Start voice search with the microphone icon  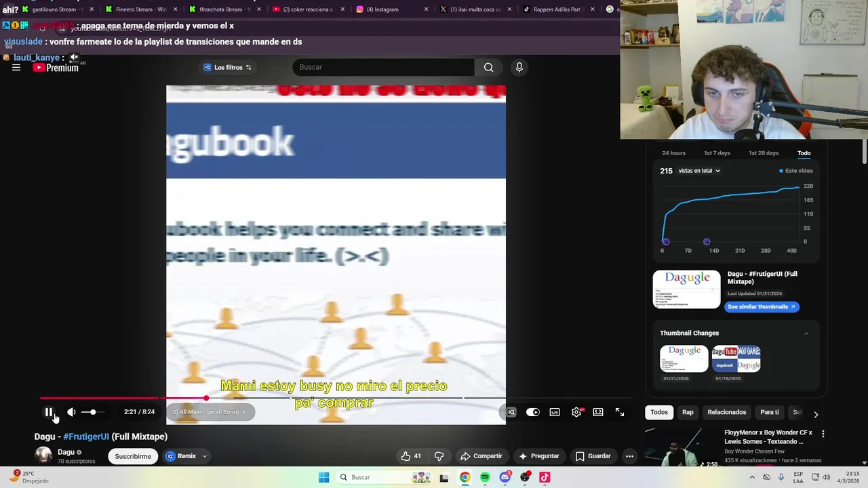(x=519, y=67)
